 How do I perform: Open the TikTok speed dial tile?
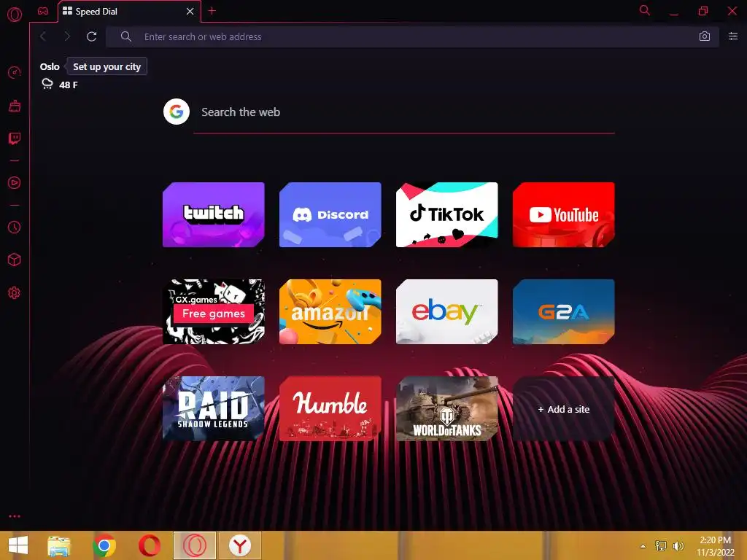447,215
